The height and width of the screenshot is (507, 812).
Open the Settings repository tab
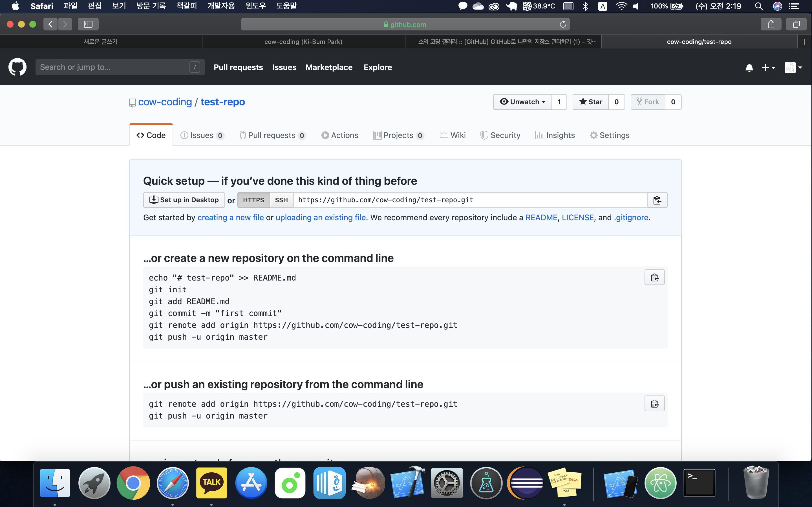[x=610, y=135]
